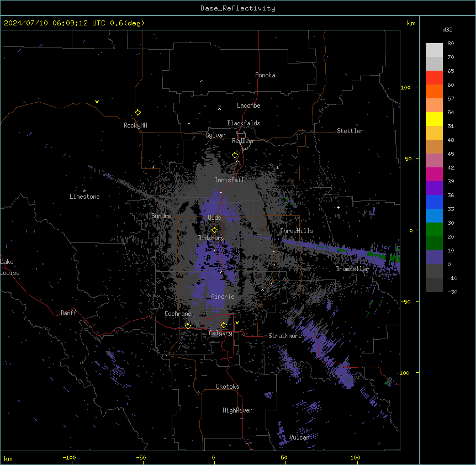
Task: Click the Lacombe city label
Action: click(248, 105)
